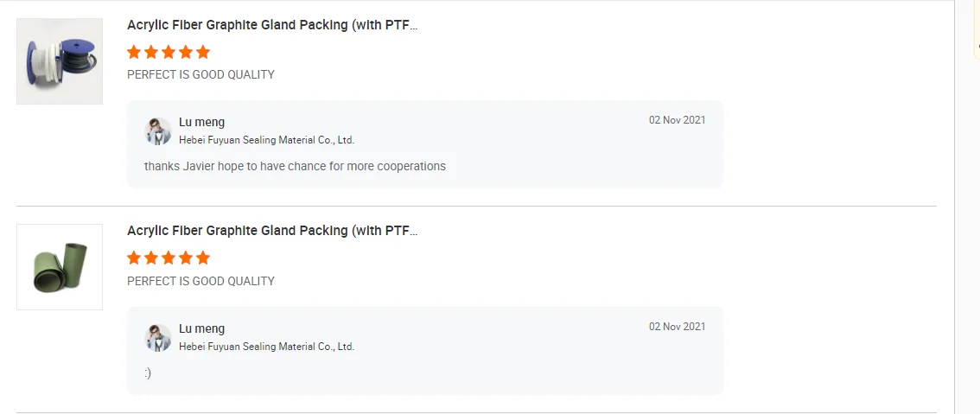The width and height of the screenshot is (980, 414).
Task: Click the 02 Nov 2021 date in top reply
Action: 677,120
